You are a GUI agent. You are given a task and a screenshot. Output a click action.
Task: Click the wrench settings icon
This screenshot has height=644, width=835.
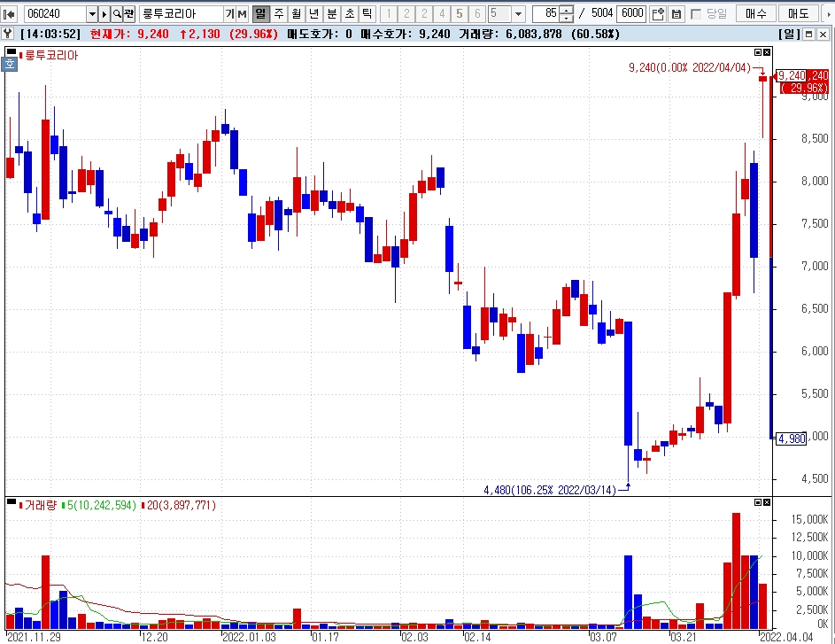[7, 34]
